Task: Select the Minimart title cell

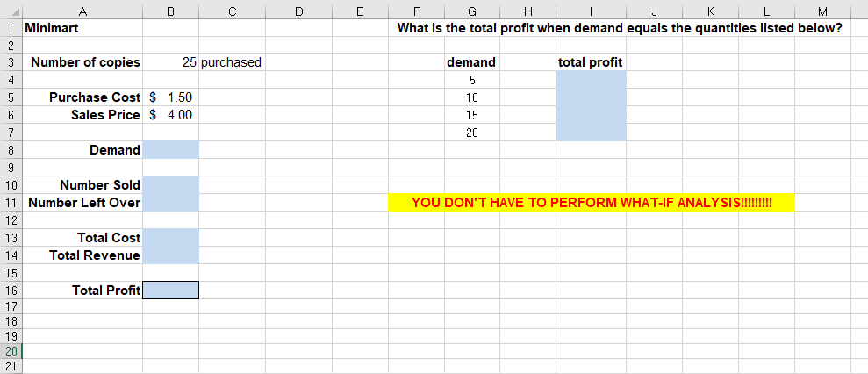Action: point(82,28)
